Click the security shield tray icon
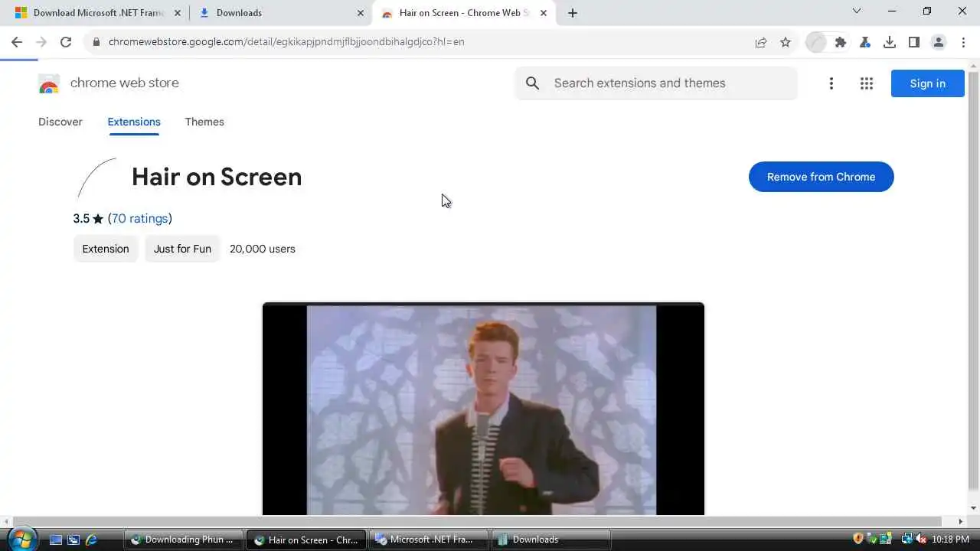The height and width of the screenshot is (551, 980). (x=858, y=539)
